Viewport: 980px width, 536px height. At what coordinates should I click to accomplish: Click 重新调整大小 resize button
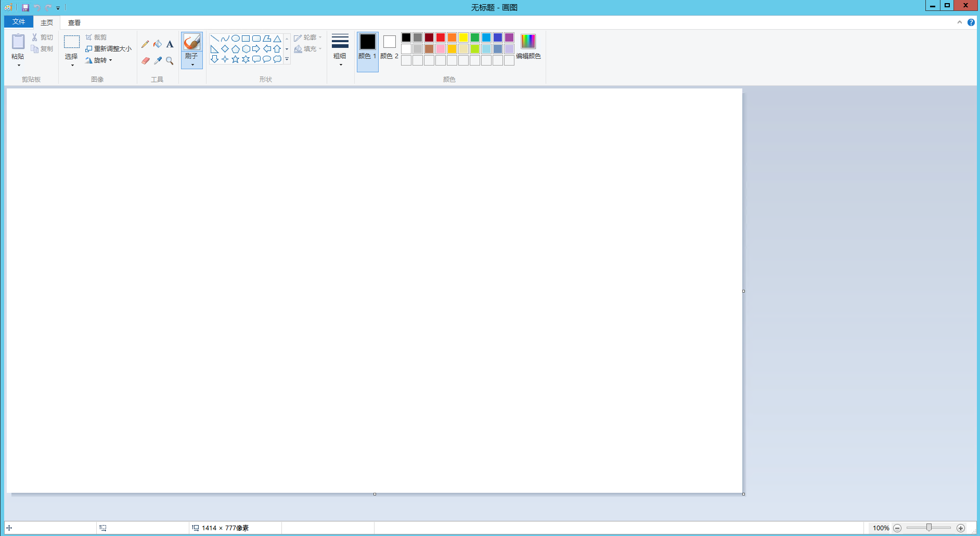tap(109, 49)
